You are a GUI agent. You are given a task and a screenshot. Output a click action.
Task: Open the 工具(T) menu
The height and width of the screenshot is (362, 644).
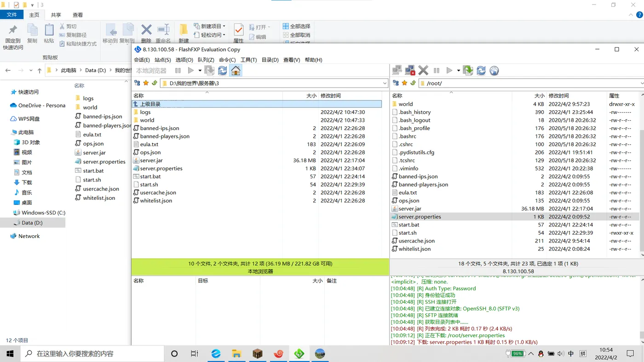tap(248, 60)
